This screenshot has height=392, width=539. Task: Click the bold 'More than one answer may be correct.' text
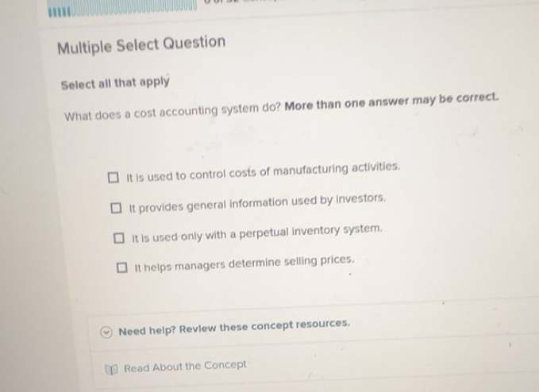[392, 102]
